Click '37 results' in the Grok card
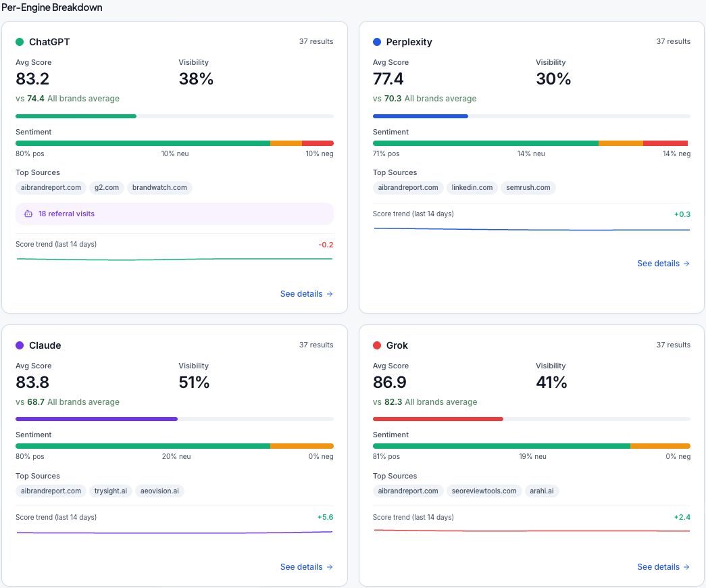This screenshot has width=706, height=588. [673, 345]
